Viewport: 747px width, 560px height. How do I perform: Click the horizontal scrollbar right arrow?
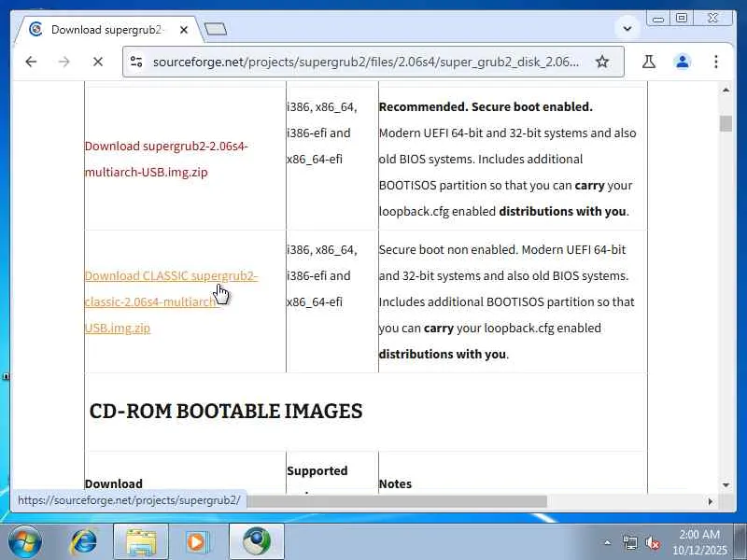710,501
